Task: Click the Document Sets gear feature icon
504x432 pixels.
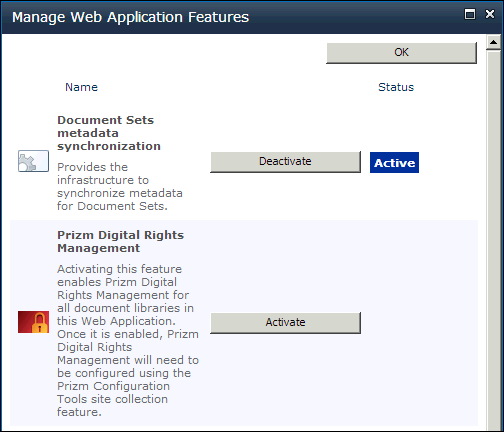Action: pyautogui.click(x=33, y=161)
